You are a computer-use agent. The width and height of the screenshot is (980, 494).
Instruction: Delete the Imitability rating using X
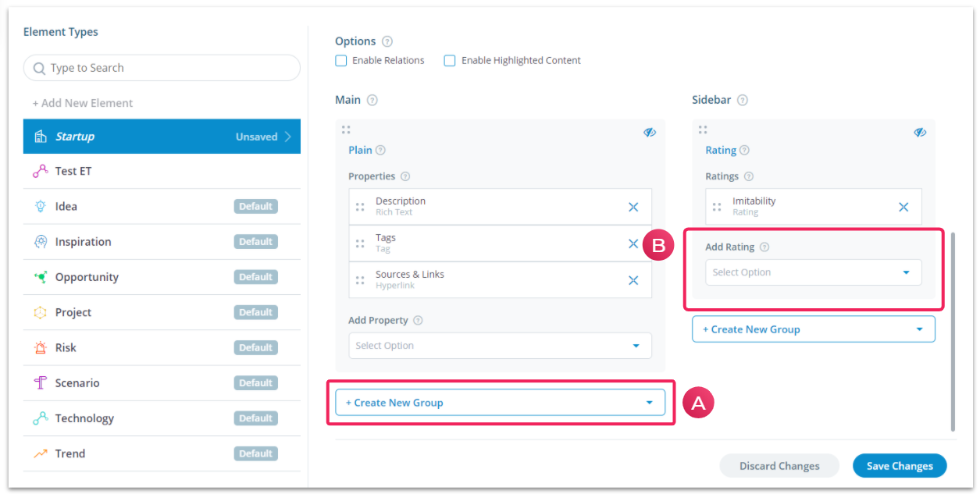pos(903,207)
